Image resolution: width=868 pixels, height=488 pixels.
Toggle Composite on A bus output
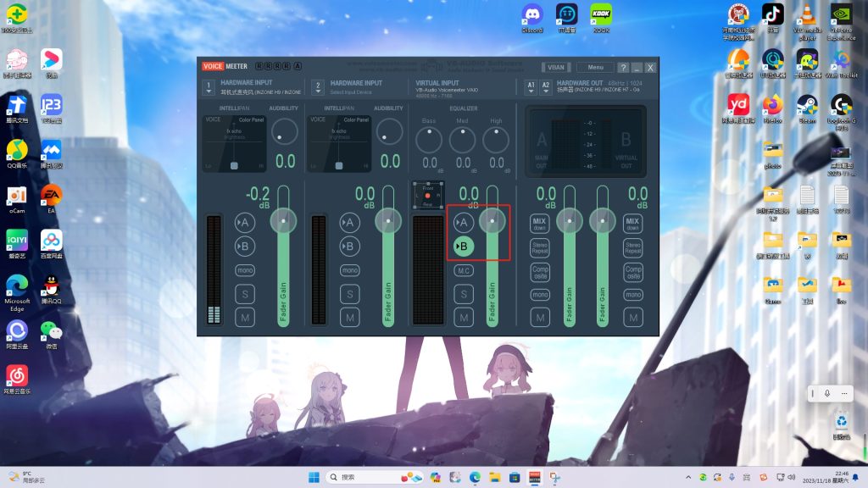[x=540, y=272]
